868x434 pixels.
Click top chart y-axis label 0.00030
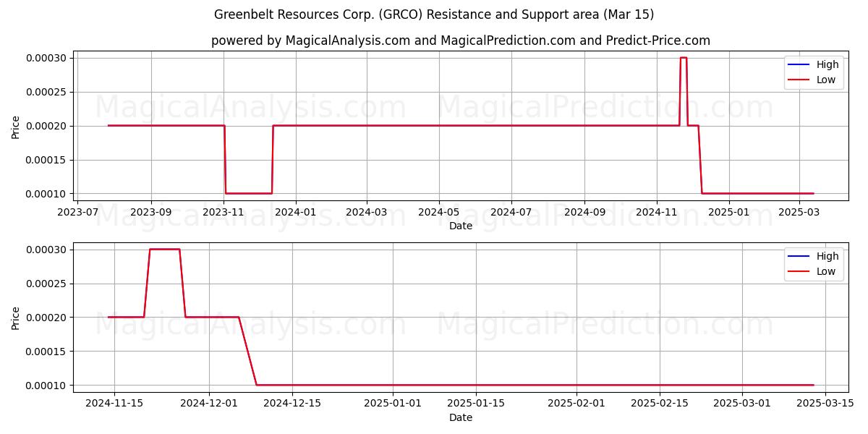point(46,58)
